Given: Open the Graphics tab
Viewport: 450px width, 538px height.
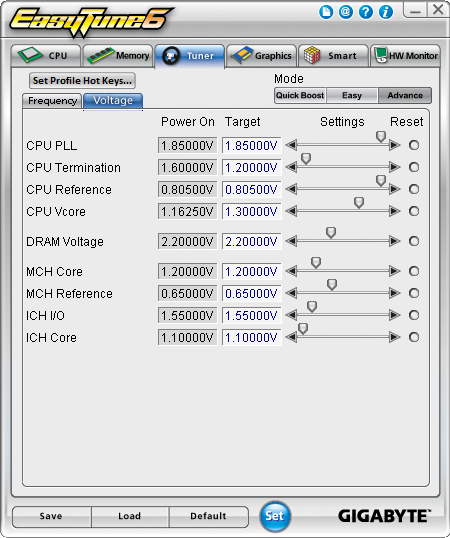Looking at the screenshot, I should coord(262,56).
